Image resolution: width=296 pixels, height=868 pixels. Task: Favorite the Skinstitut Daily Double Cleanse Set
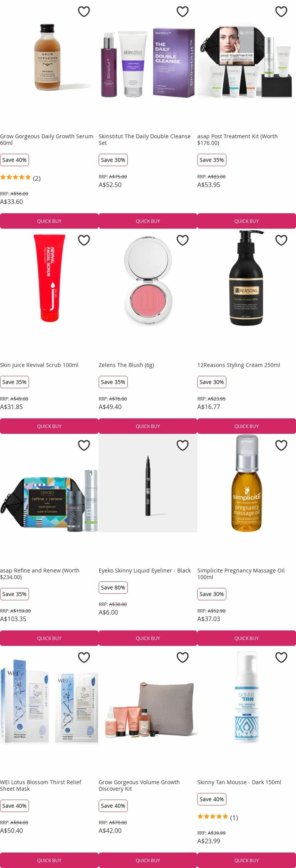(x=183, y=12)
